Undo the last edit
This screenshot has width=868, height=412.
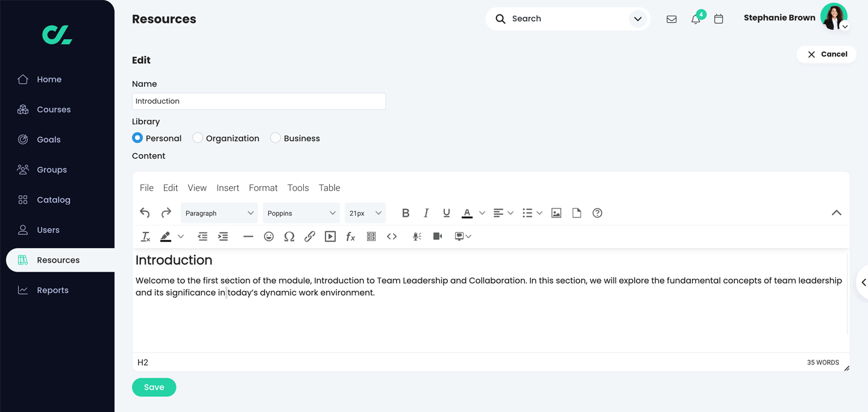pyautogui.click(x=145, y=213)
